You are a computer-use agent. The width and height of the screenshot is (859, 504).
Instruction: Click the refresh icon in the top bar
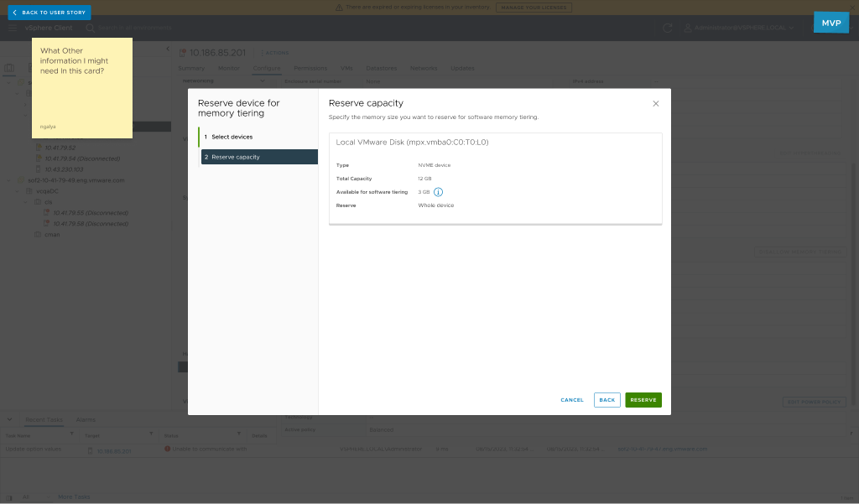tap(667, 28)
